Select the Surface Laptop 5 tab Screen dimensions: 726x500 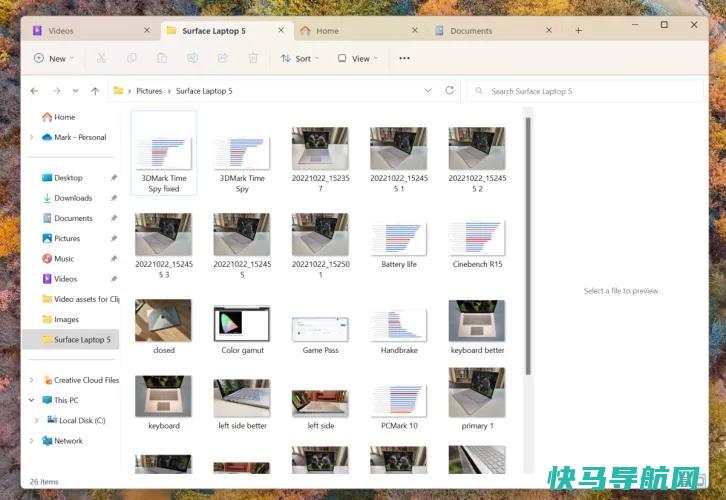coord(227,31)
